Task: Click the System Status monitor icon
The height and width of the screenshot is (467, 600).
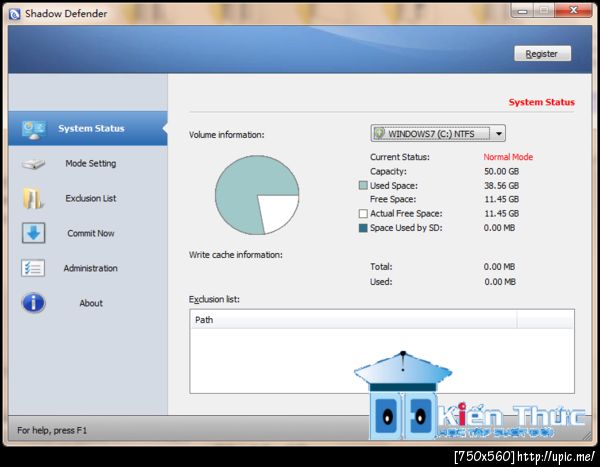Action: click(x=34, y=129)
